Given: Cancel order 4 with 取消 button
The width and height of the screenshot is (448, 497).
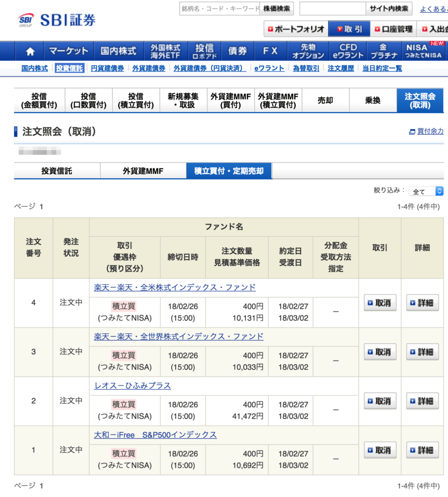Looking at the screenshot, I should [380, 303].
